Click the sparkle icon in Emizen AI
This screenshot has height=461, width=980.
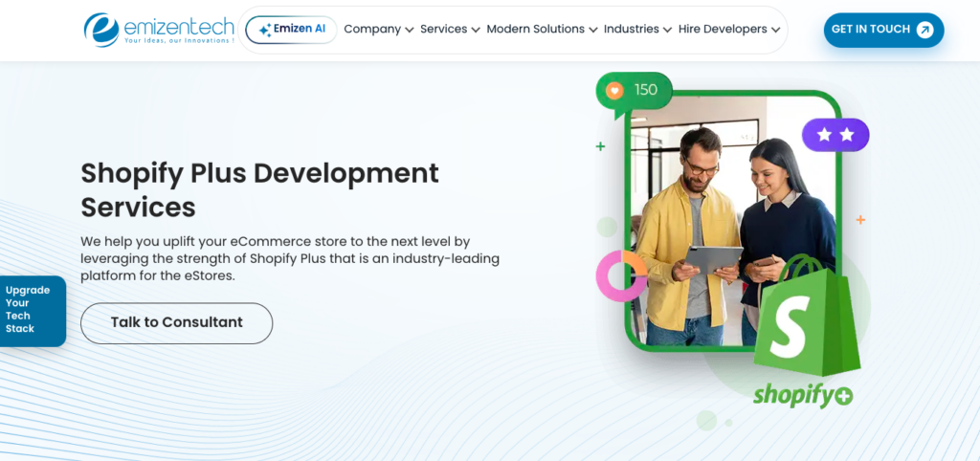point(264,30)
